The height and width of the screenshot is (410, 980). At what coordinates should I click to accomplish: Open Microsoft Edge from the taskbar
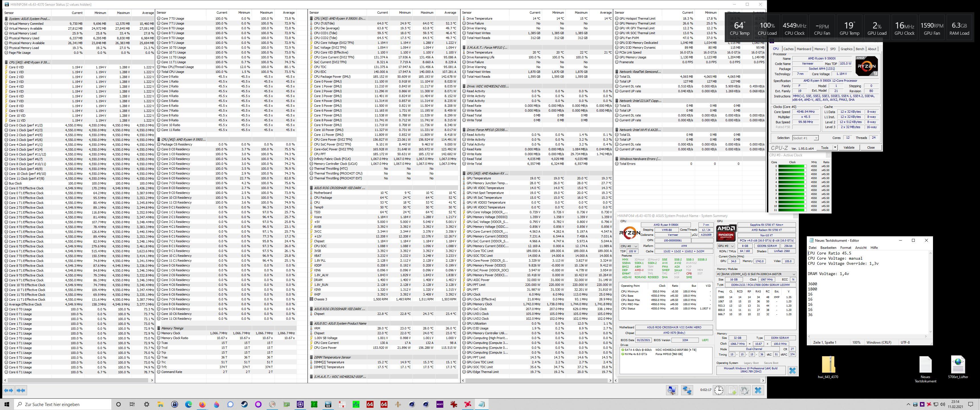[x=188, y=404]
